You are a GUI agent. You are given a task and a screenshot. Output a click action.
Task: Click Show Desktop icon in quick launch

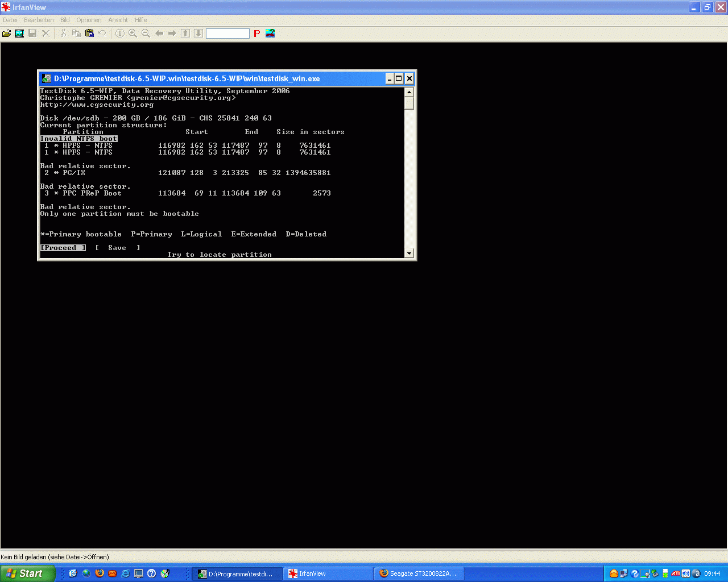[139, 573]
